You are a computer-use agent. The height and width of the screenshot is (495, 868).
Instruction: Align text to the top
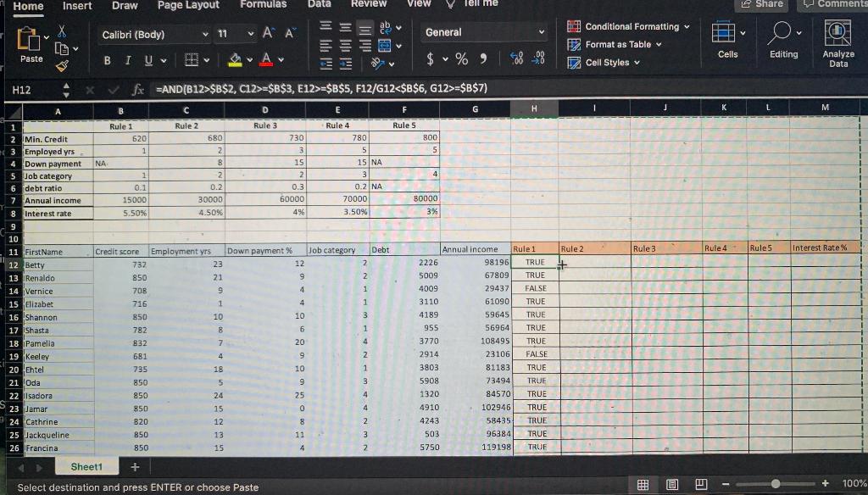pyautogui.click(x=326, y=27)
